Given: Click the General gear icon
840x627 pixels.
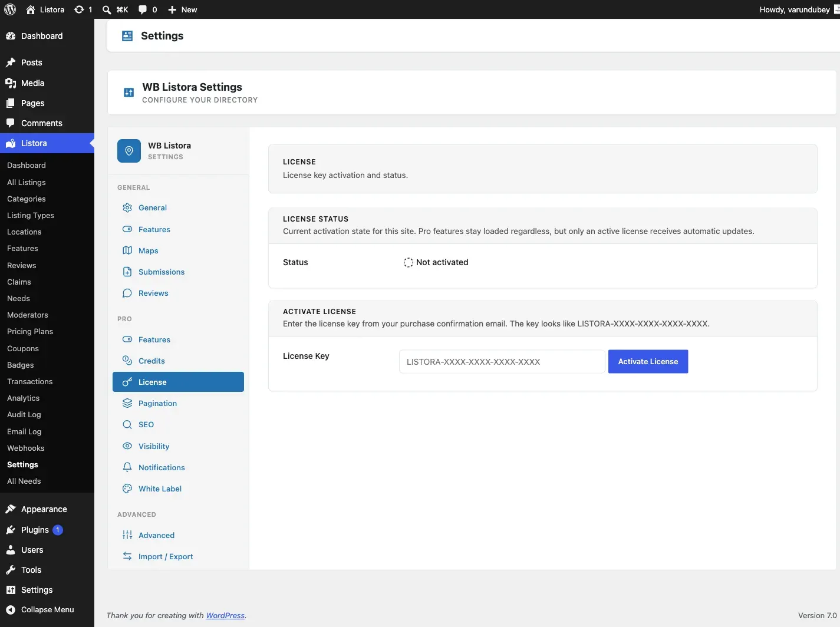Looking at the screenshot, I should (127, 207).
